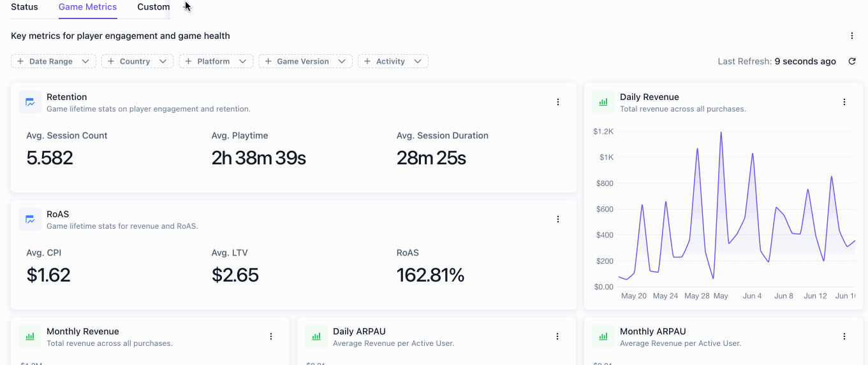Screen dimensions: 868x365
Task: Expand the Activity filter dropdown
Action: coord(393,61)
